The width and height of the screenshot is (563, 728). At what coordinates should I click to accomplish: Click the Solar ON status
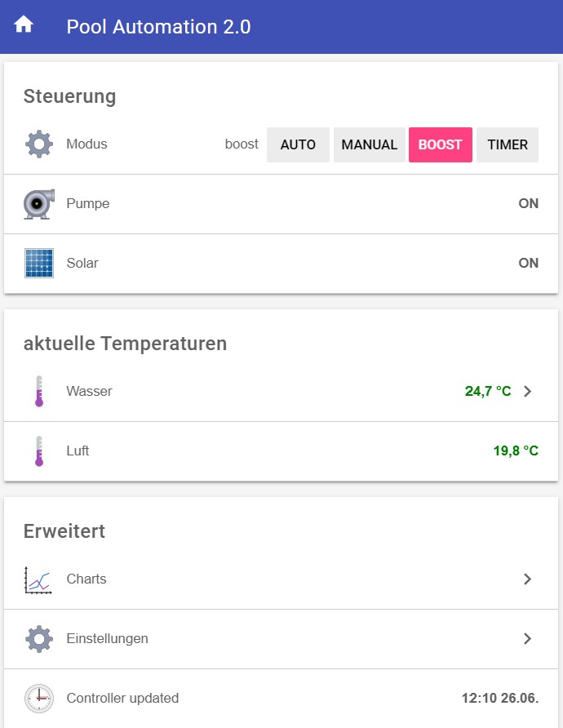[x=528, y=264]
